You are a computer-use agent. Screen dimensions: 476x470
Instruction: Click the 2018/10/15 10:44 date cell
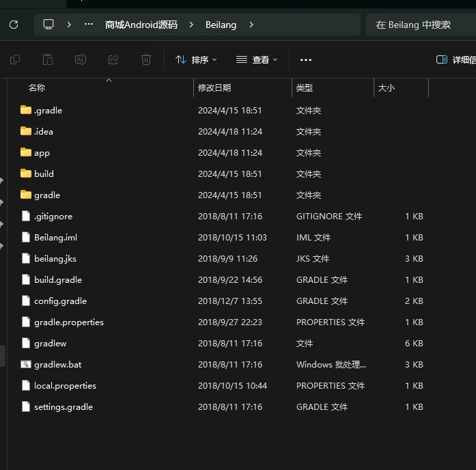click(232, 385)
